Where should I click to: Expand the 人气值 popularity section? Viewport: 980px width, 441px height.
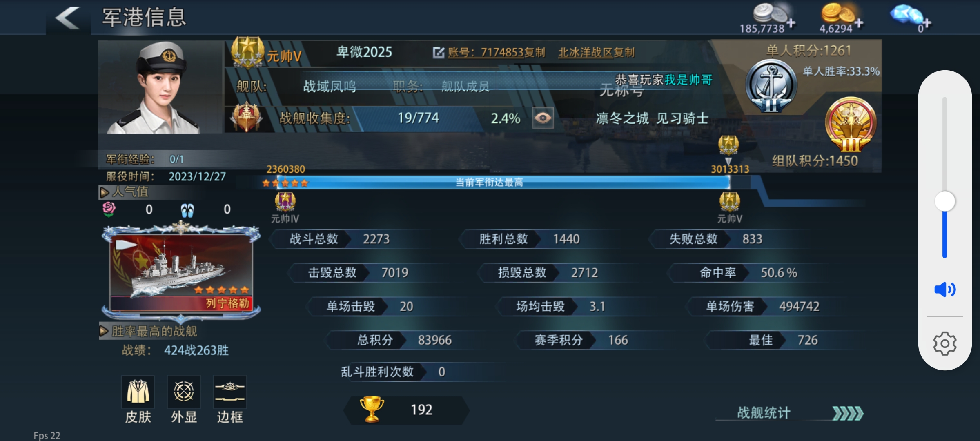[104, 192]
